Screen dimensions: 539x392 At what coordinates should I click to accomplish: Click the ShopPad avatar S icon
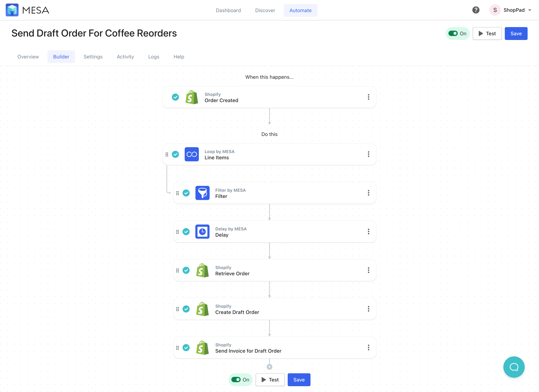point(495,10)
